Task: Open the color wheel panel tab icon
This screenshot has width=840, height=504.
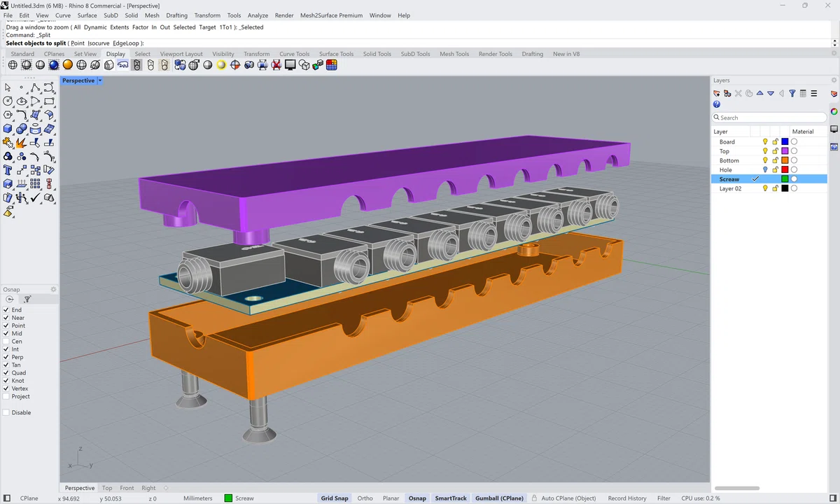Action: tap(834, 111)
